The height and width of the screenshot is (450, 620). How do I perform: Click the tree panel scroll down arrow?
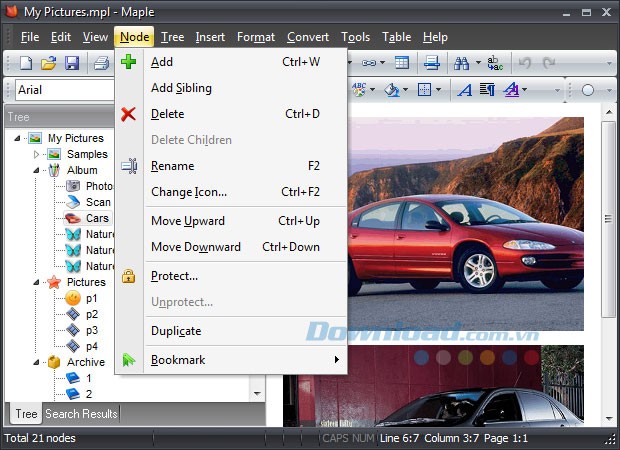tap(257, 394)
